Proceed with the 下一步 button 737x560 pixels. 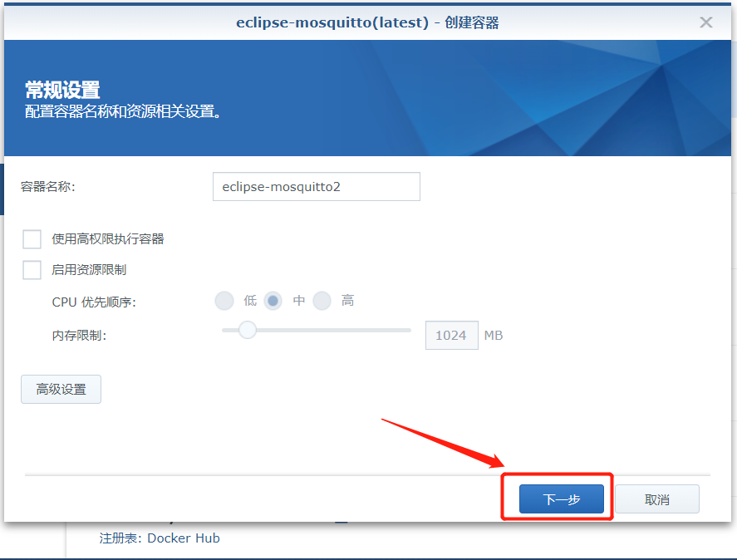pos(561,499)
